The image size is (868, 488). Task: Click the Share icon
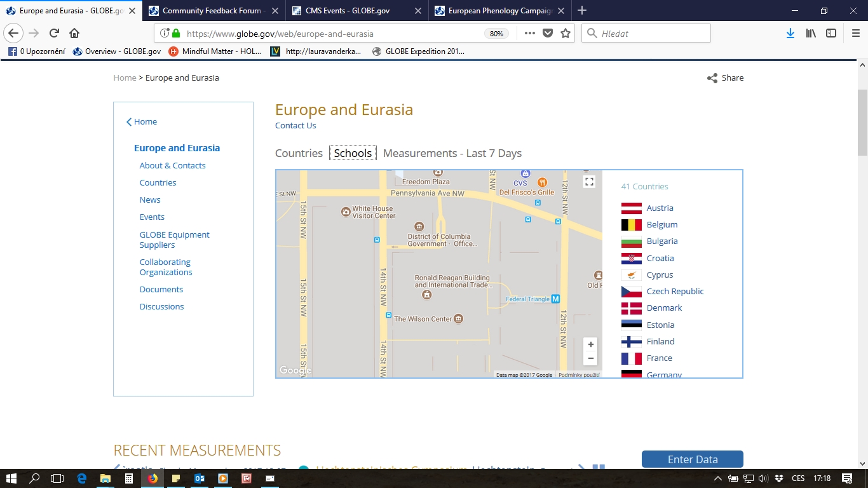(712, 78)
